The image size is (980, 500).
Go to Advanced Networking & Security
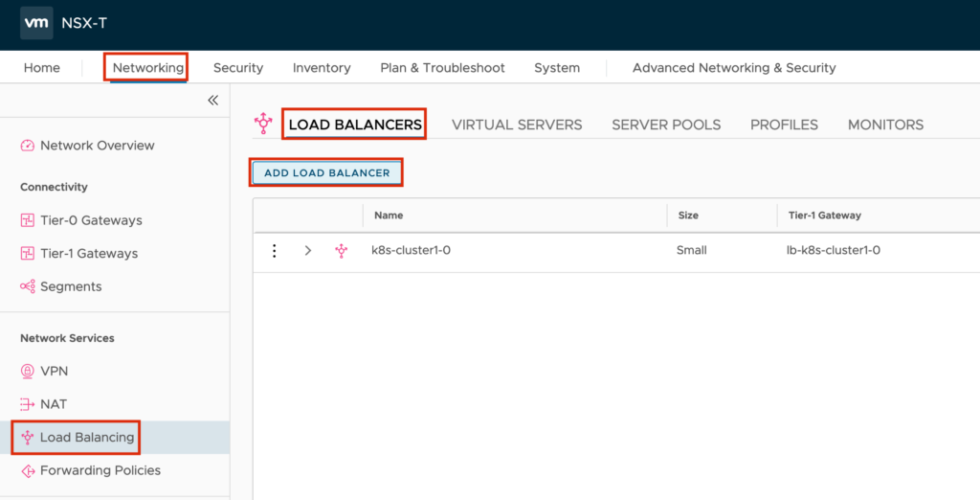tap(734, 68)
